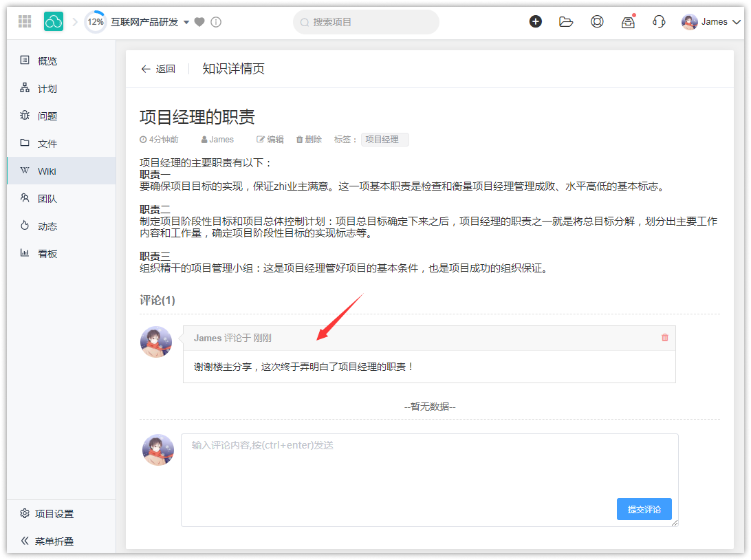Click the green cloud logo icon
The height and width of the screenshot is (560, 751).
[54, 22]
